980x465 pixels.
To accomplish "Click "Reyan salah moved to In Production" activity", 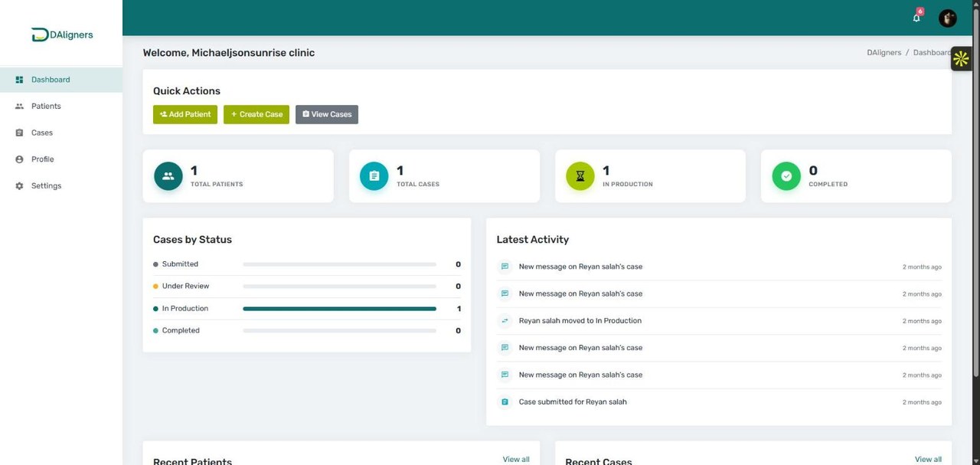I will click(x=580, y=321).
